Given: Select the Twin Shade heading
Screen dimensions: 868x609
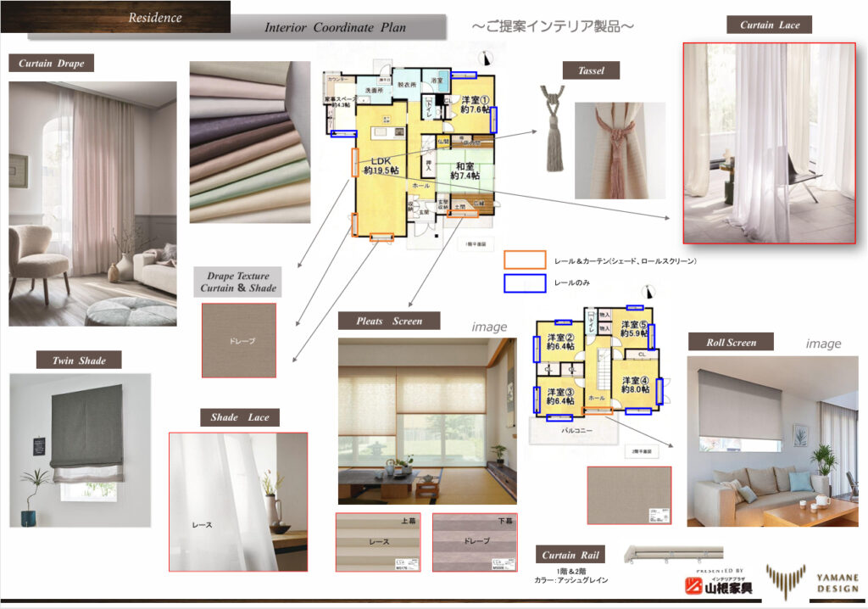Looking at the screenshot, I should pos(79,360).
